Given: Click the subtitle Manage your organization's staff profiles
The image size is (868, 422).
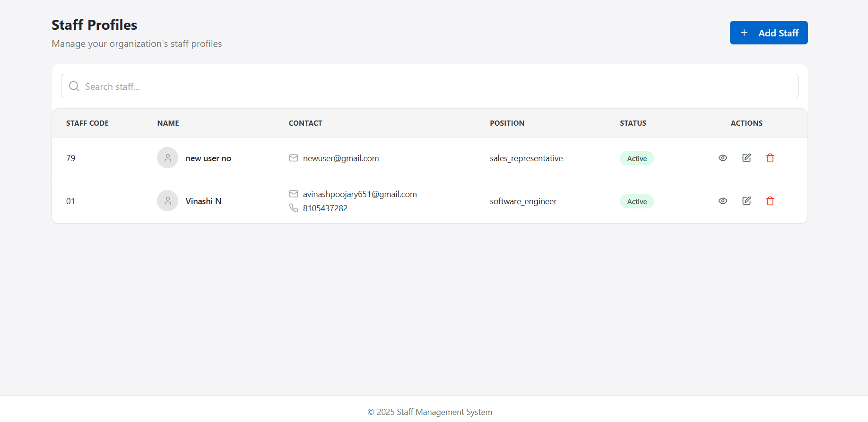Looking at the screenshot, I should point(137,43).
